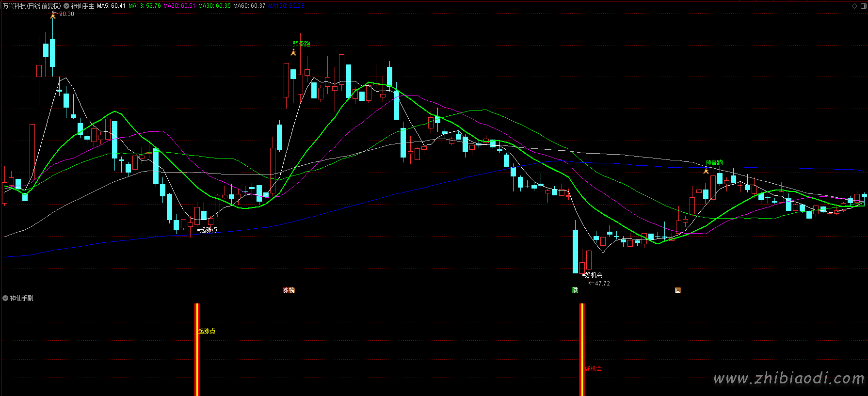Click the 好机会 signal bar in sub-chart
The height and width of the screenshot is (396, 868).
pos(582,349)
